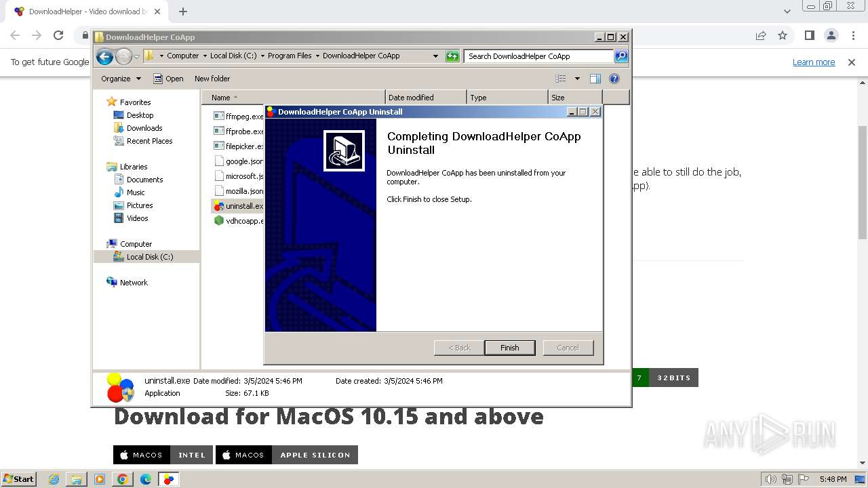Screen dimensions: 868x488
Task: Click the vdhcoapp.exe green icon
Action: click(219, 221)
